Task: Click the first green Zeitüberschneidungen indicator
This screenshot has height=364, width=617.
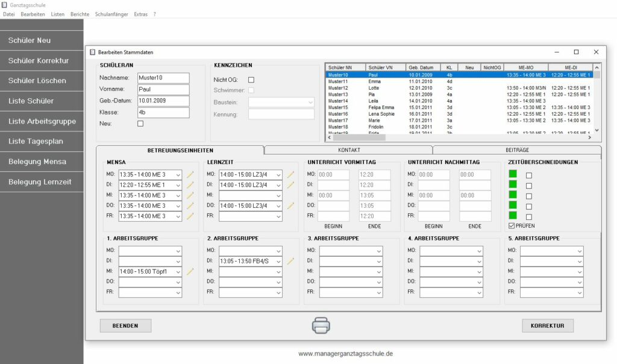Action: tap(513, 174)
